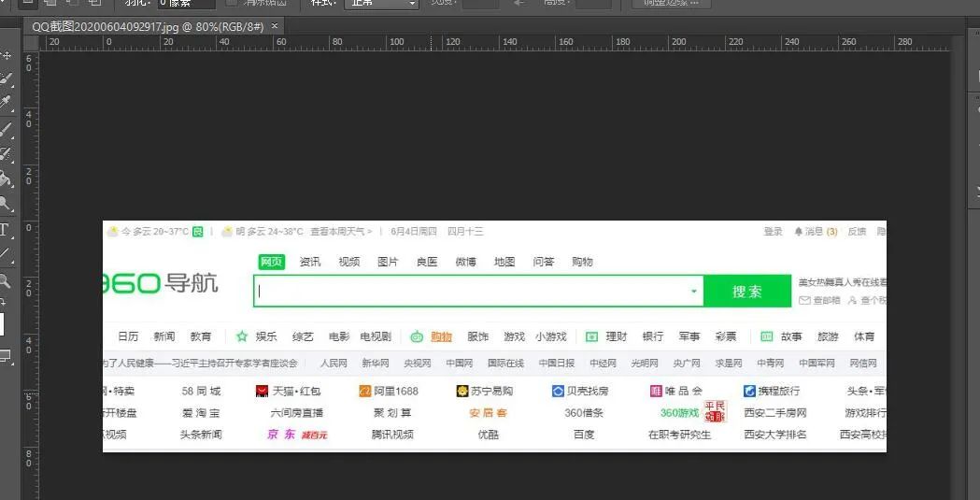Select the Paint Bucket tool
980x500 pixels.
[7, 179]
